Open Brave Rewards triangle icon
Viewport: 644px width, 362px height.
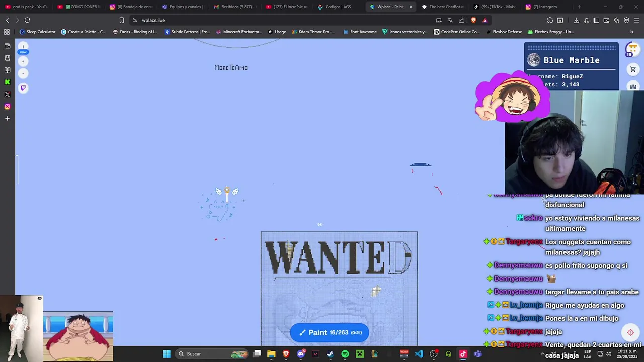pos(485,20)
